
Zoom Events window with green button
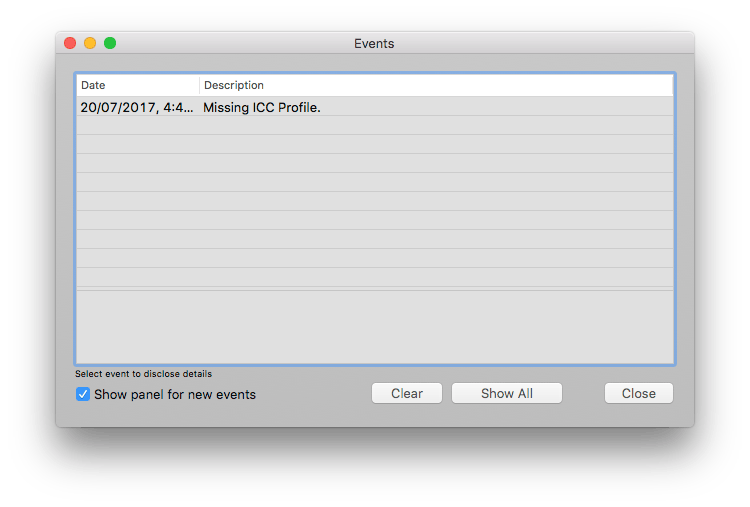coord(110,43)
